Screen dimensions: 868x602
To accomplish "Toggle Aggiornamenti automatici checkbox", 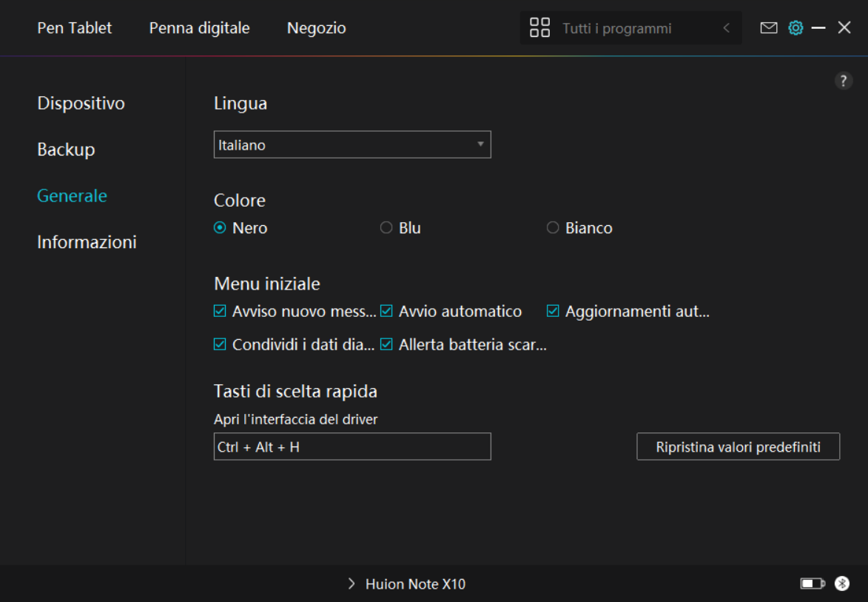I will tap(553, 312).
